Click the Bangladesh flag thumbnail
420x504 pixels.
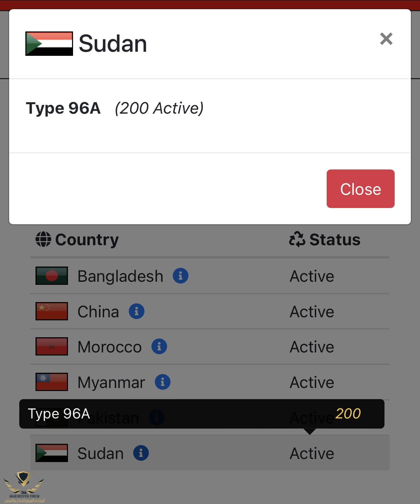tap(52, 276)
